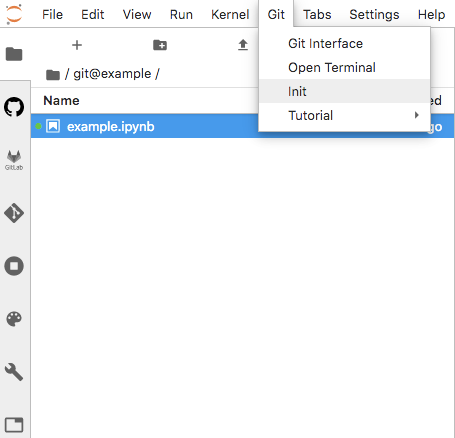Click the git@example breadcrumb folder
The width and height of the screenshot is (455, 438).
click(x=112, y=74)
